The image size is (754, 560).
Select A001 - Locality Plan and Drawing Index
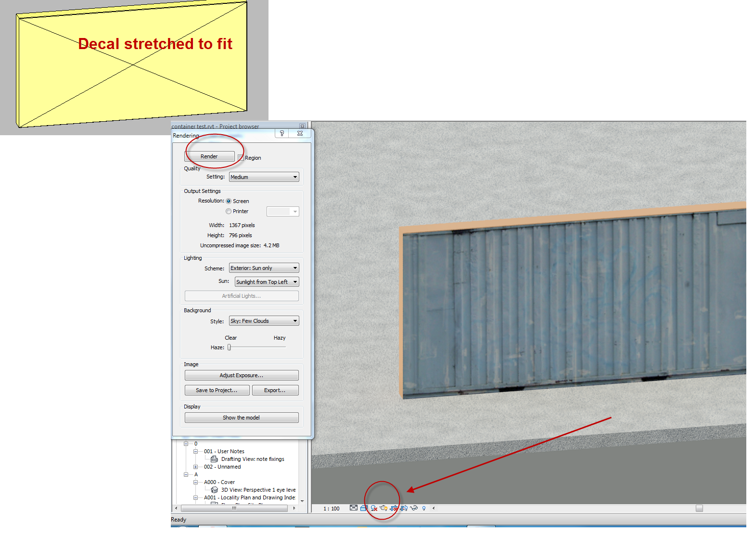250,497
